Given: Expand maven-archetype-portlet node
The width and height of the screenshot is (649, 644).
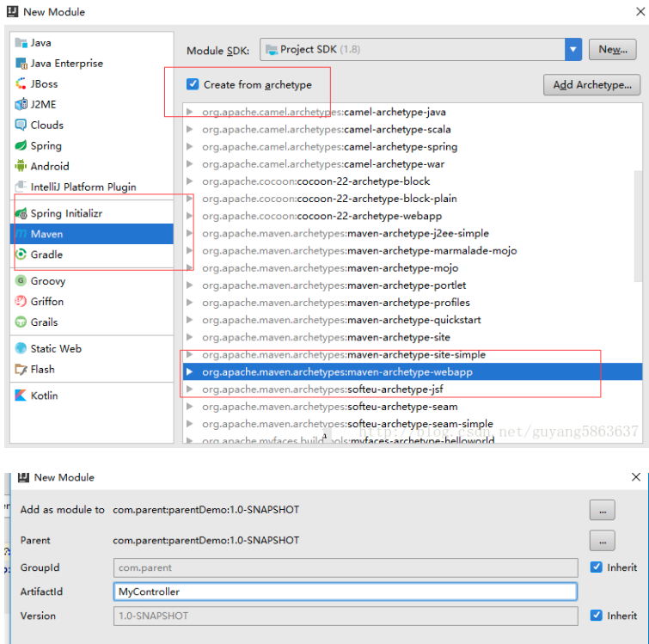Looking at the screenshot, I should point(190,285).
